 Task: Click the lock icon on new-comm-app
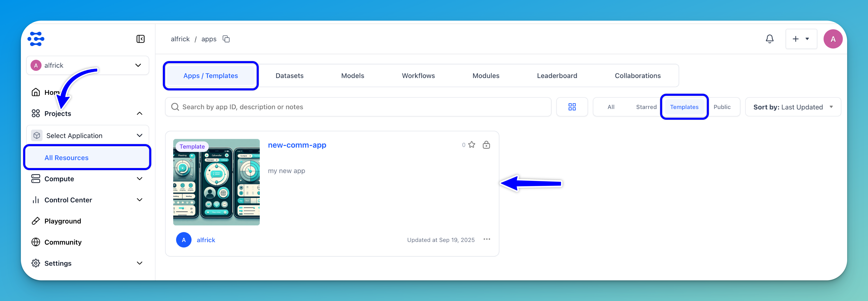pos(486,145)
